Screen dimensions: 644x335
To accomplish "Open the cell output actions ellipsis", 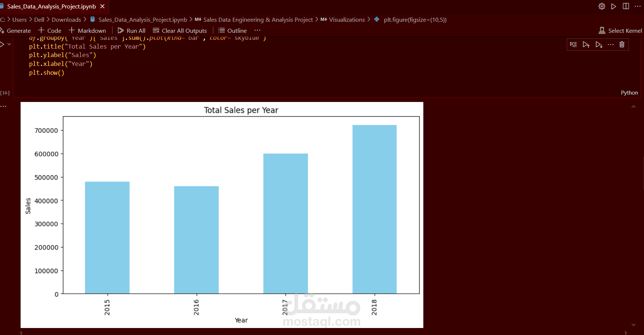I will click(x=3, y=106).
